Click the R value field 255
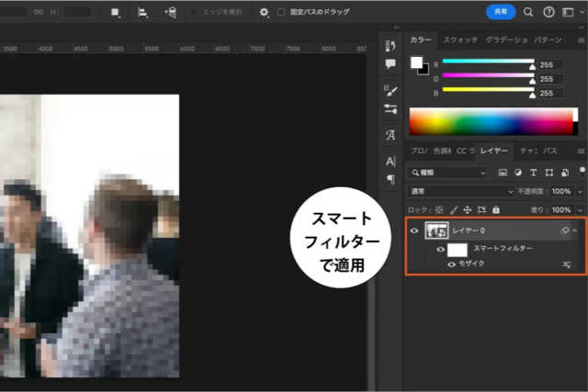The height and width of the screenshot is (392, 588). 550,65
